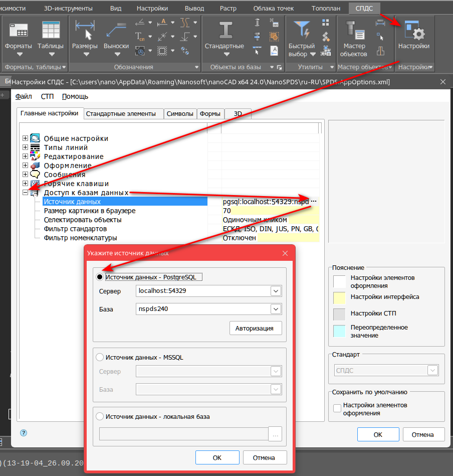Choose the локальная база data source option
The image size is (453, 476).
tap(100, 416)
